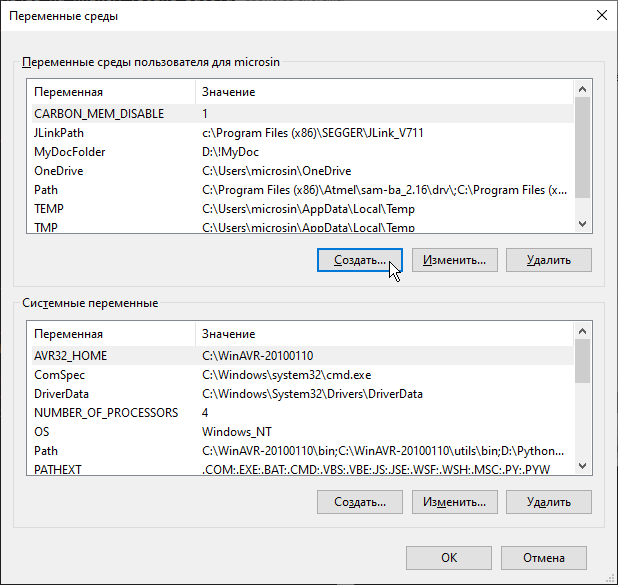Click Изменить… under Системные переменные
This screenshot has width=618, height=585.
(x=455, y=502)
